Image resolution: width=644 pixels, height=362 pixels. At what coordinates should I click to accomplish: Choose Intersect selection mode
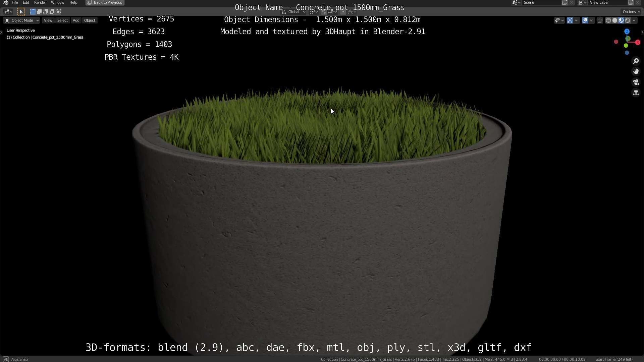58,12
